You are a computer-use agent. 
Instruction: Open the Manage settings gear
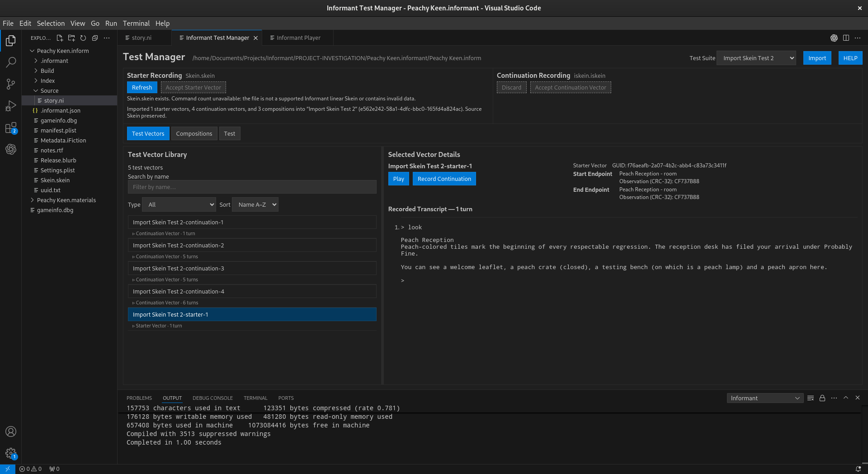pos(11,453)
